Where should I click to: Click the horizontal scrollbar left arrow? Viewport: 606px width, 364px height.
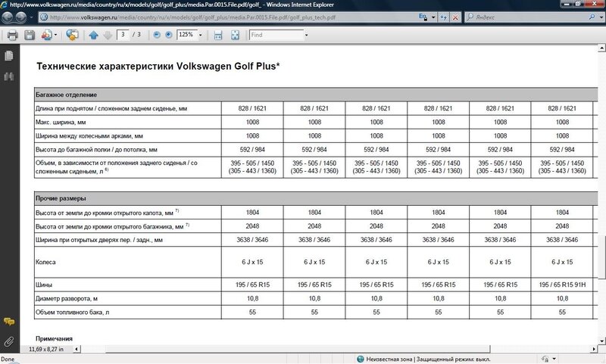77,349
